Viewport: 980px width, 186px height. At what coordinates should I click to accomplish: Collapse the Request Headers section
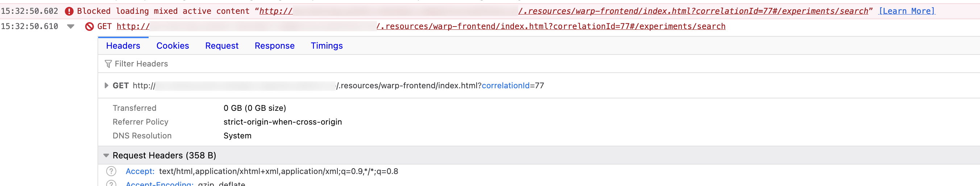tap(106, 155)
